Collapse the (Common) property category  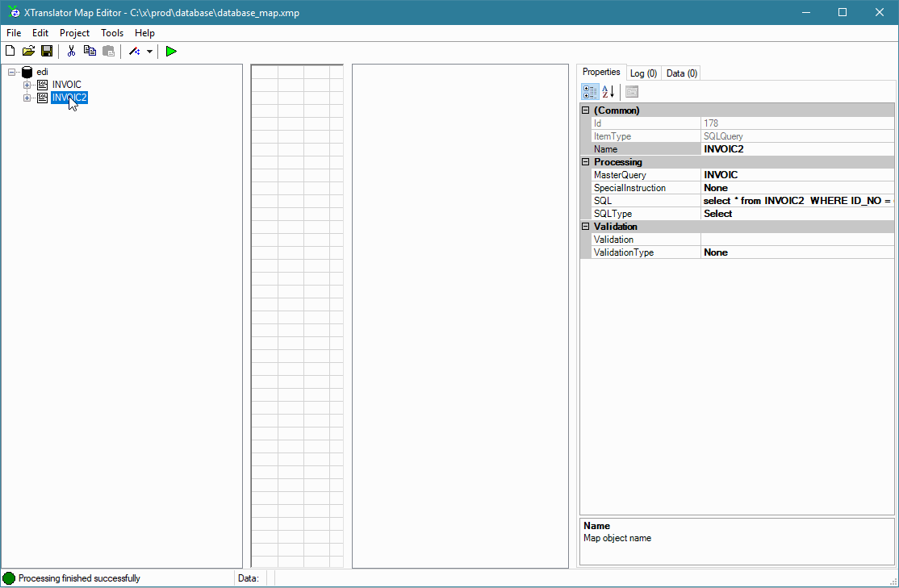(x=585, y=110)
